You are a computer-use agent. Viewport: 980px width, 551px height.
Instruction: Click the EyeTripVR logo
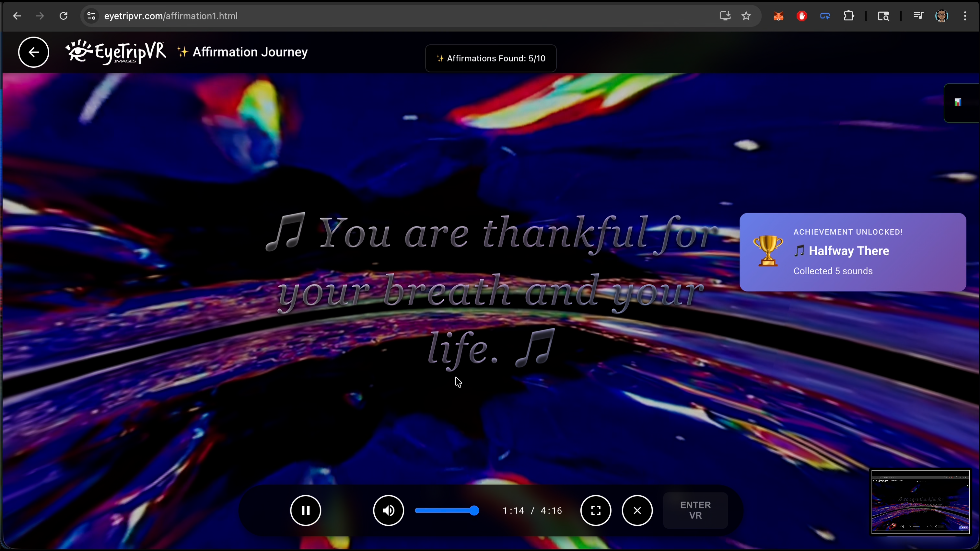[116, 52]
